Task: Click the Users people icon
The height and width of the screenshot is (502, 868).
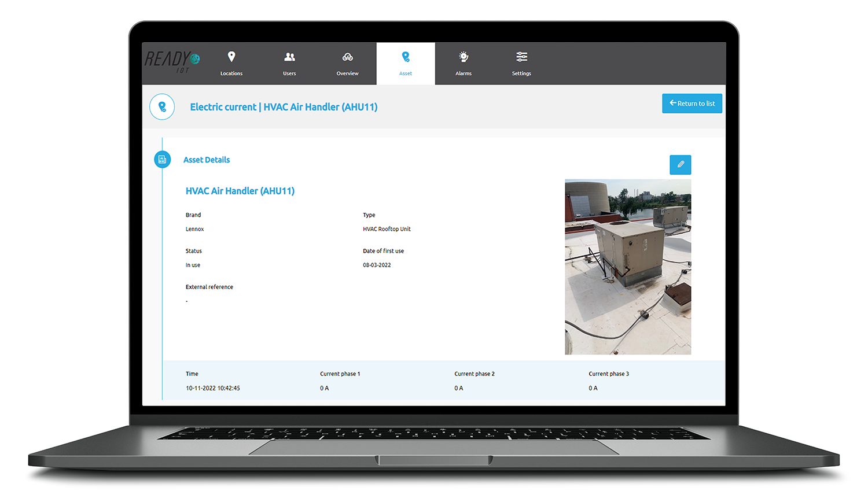Action: tap(289, 57)
